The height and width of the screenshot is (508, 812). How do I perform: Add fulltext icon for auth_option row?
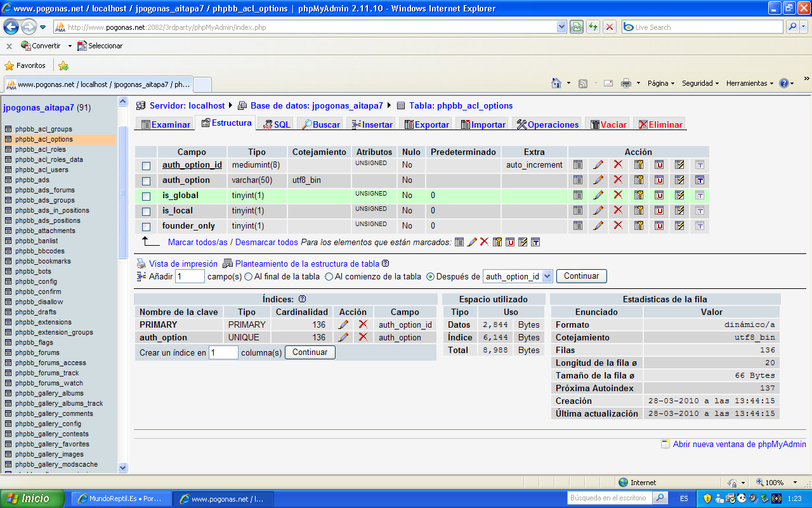700,180
